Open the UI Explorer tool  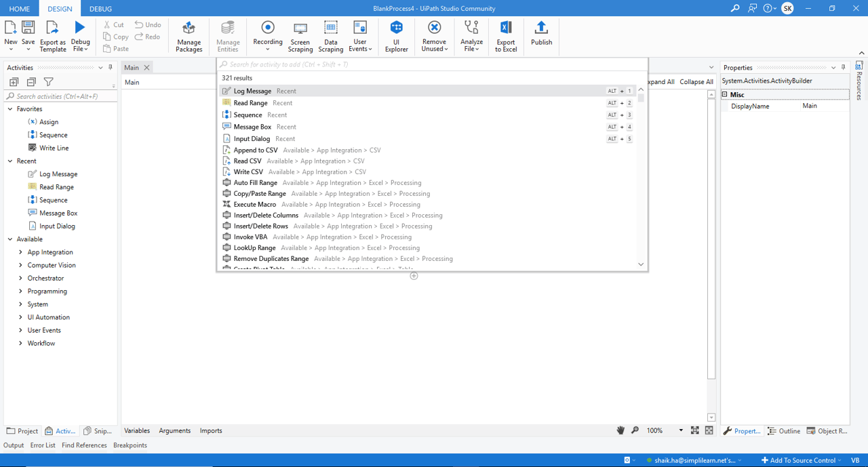(396, 36)
